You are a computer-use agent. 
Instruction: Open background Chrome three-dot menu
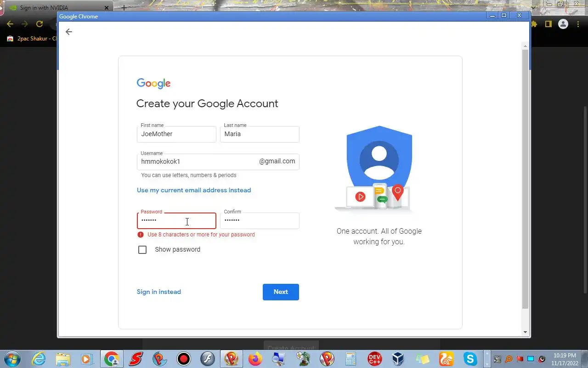pyautogui.click(x=578, y=24)
